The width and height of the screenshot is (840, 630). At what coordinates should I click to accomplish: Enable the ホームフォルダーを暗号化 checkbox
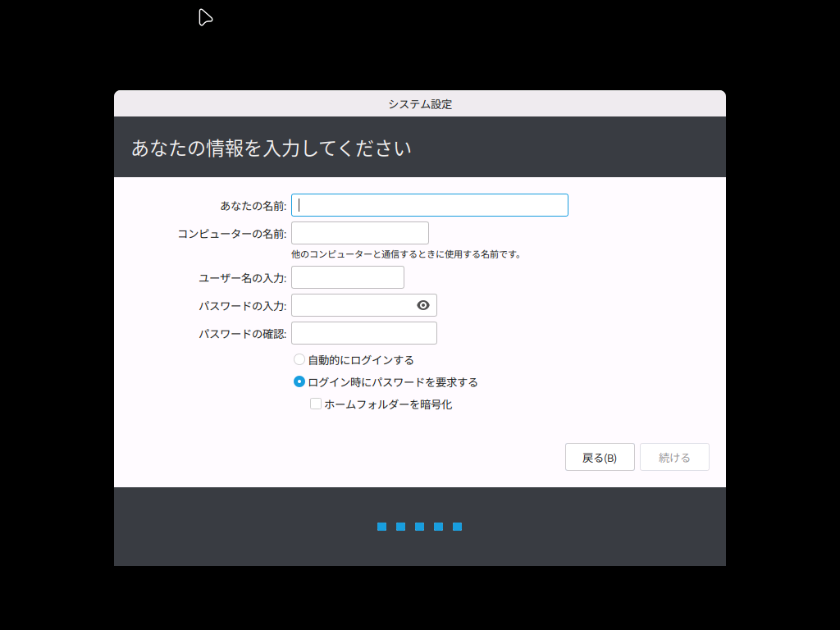[x=316, y=404]
